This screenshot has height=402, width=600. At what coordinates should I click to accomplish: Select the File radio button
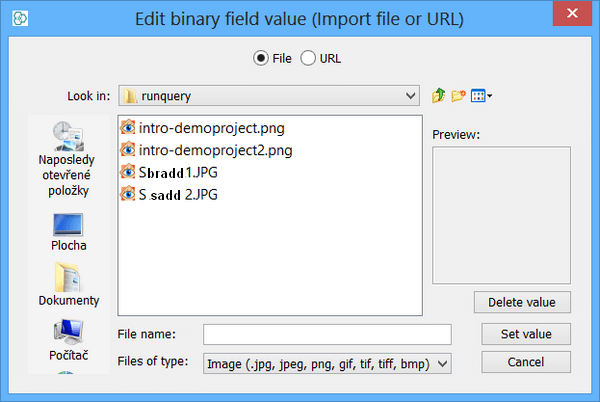pos(262,58)
